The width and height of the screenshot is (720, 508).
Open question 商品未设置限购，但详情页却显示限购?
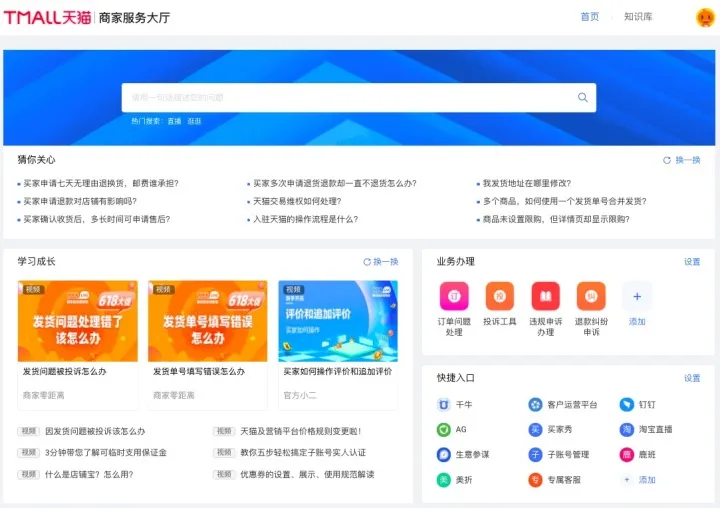(x=556, y=219)
